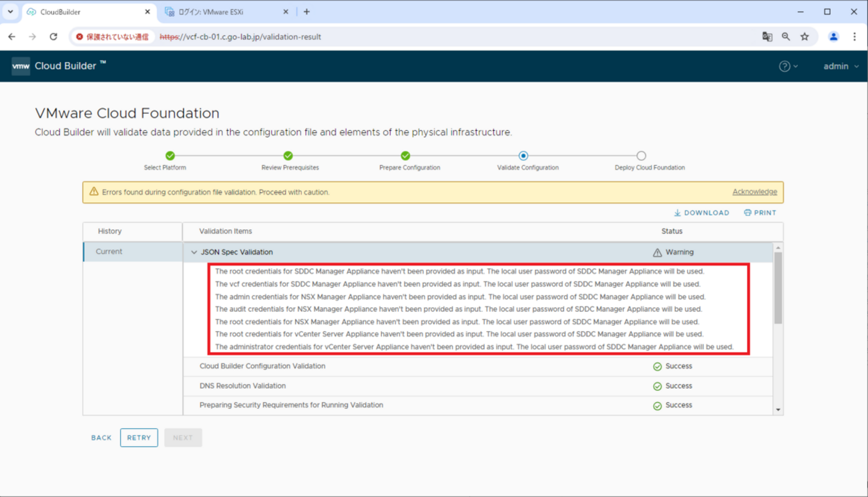Open the help question-mark menu

pos(789,66)
